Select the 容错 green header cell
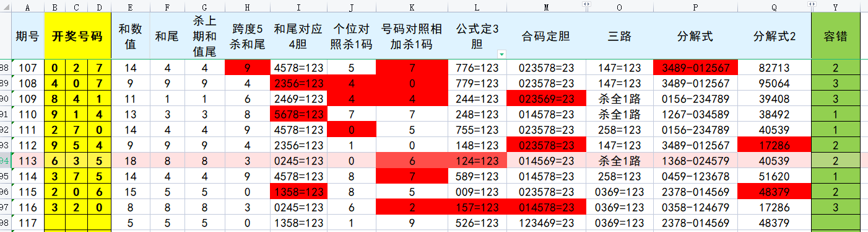 [835, 35]
